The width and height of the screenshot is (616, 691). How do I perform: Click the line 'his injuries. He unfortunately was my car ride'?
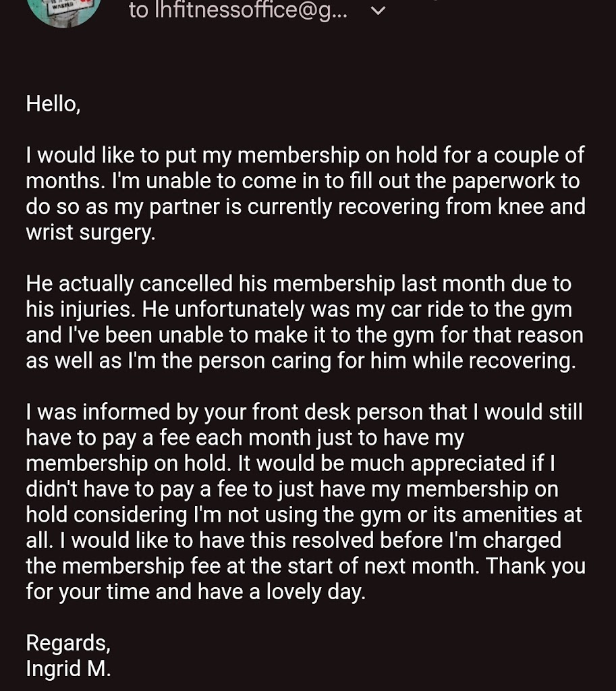(x=298, y=309)
